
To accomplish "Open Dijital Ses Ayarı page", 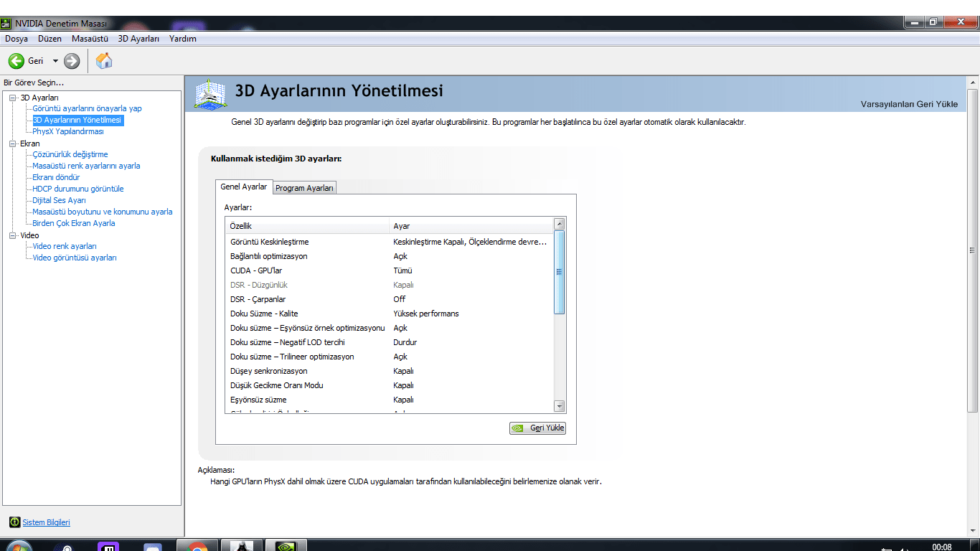I will click(x=59, y=200).
